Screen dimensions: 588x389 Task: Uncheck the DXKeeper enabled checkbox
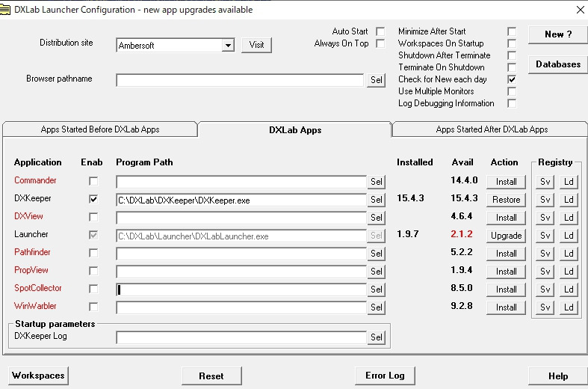(x=93, y=199)
